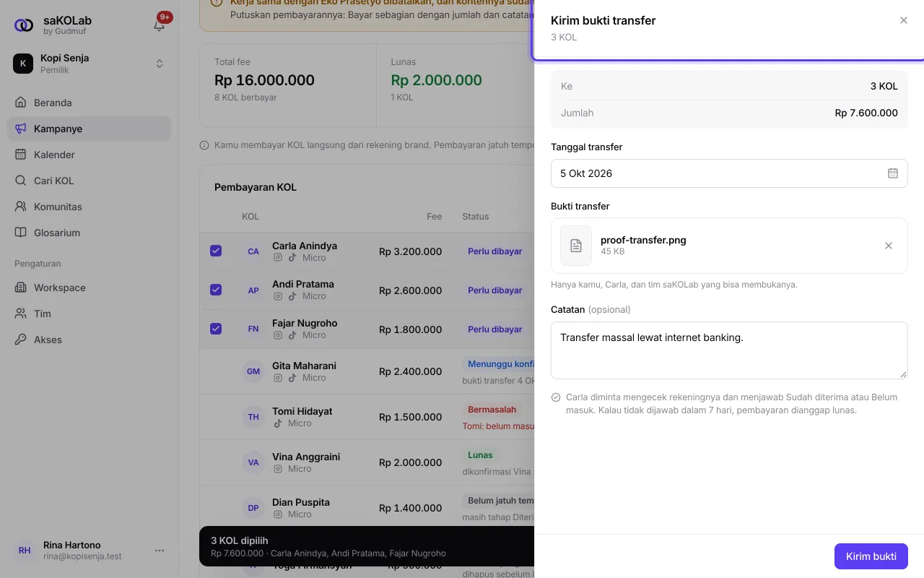The width and height of the screenshot is (924, 578).
Task: Click the notification bell icon
Action: point(159,25)
